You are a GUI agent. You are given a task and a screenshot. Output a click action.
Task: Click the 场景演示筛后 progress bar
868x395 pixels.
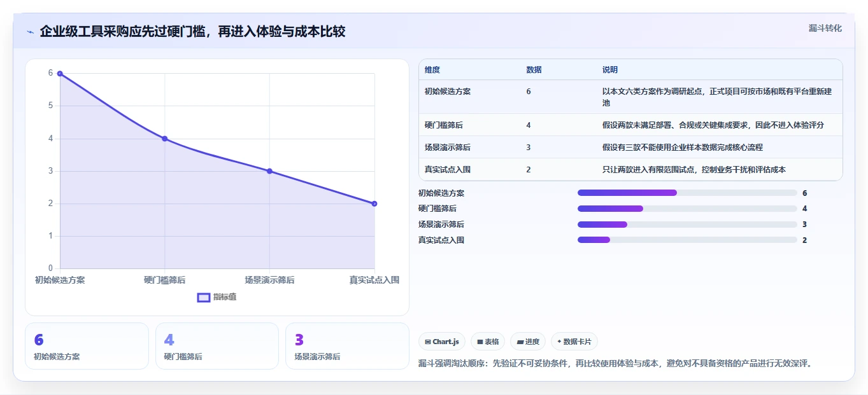coord(687,224)
